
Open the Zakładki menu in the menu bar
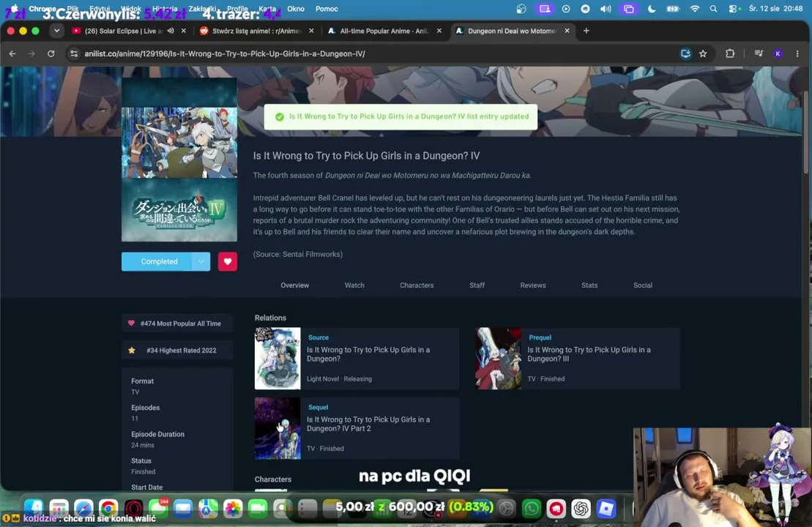pos(203,9)
